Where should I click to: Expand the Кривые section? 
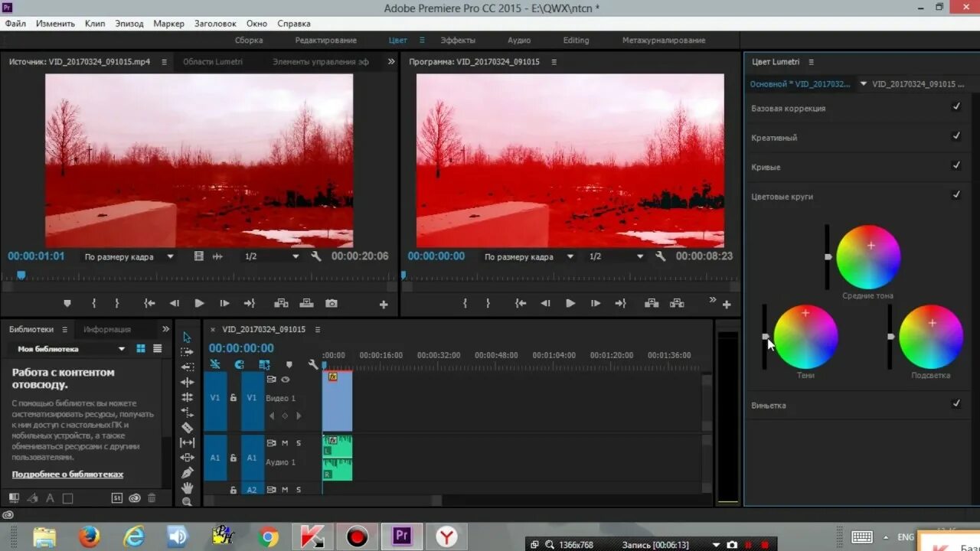click(x=766, y=167)
